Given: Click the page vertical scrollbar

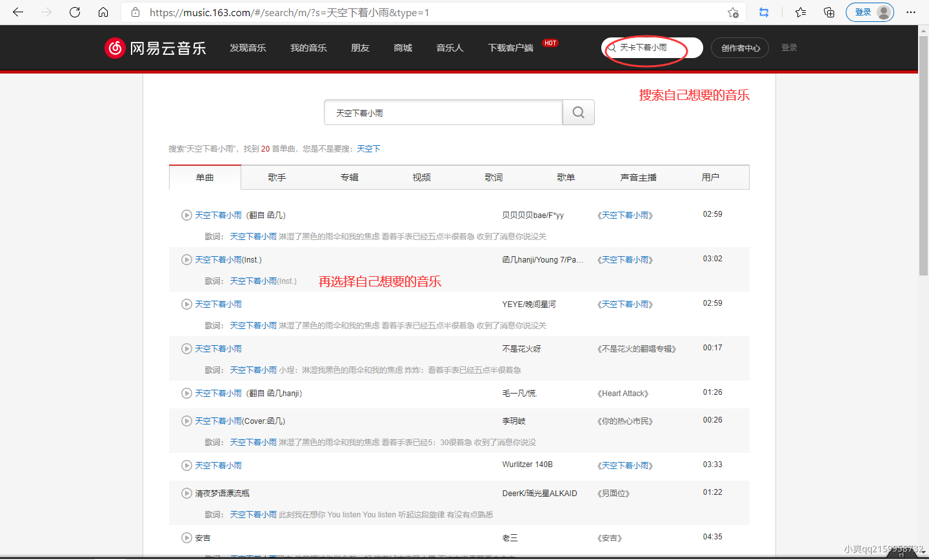Looking at the screenshot, I should [x=923, y=155].
